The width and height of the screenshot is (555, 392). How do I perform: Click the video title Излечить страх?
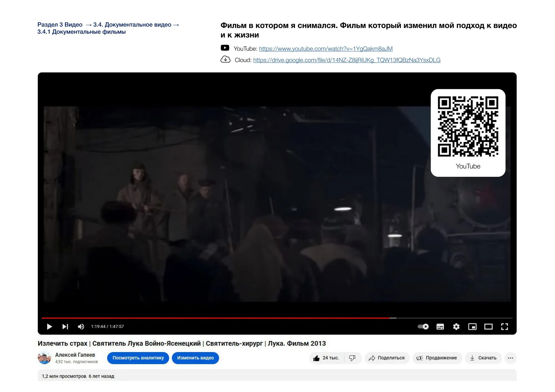[x=182, y=343]
